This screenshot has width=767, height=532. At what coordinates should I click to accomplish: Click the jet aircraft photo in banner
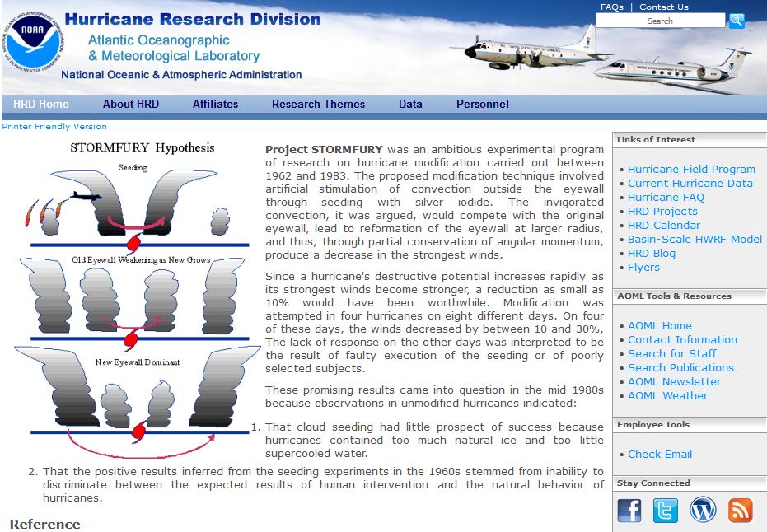[673, 70]
